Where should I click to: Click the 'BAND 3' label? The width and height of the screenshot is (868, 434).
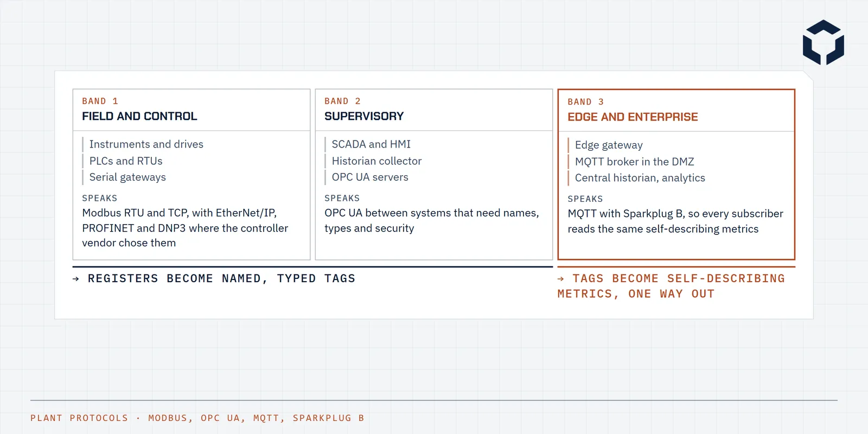[586, 101]
